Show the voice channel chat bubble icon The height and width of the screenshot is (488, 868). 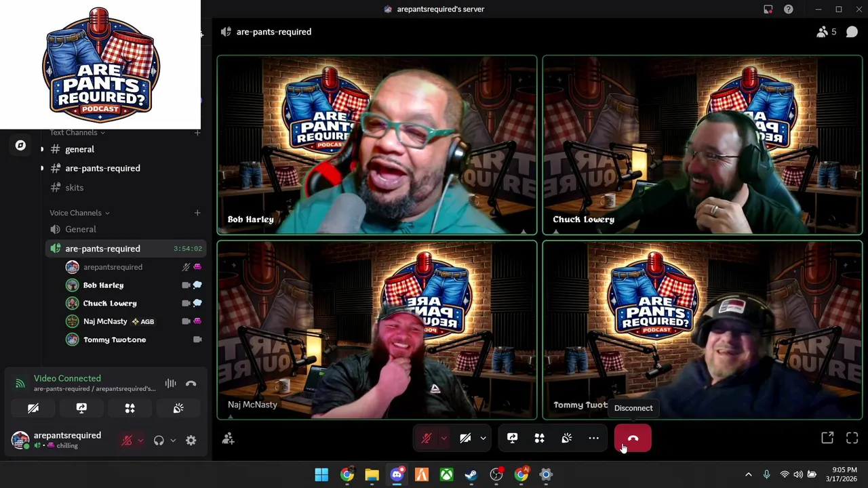click(852, 32)
